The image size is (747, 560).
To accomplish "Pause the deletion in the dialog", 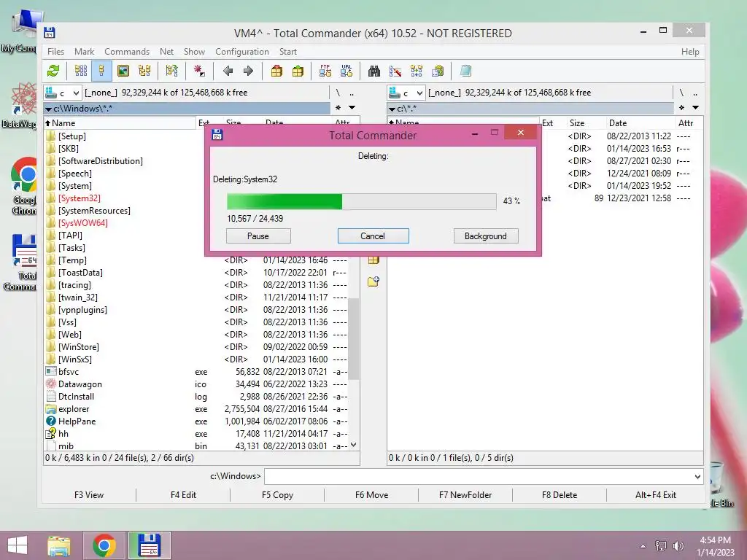I will coord(258,236).
